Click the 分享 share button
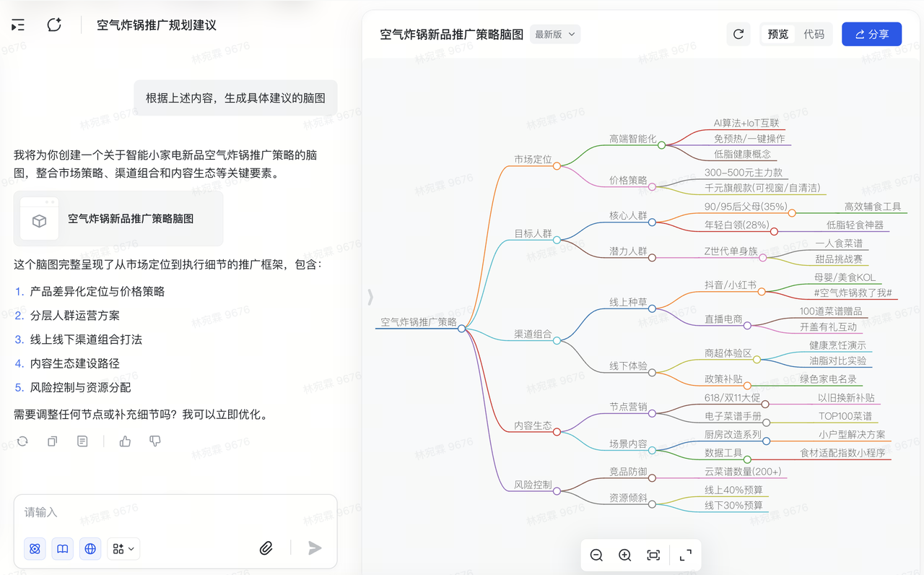 tap(871, 34)
